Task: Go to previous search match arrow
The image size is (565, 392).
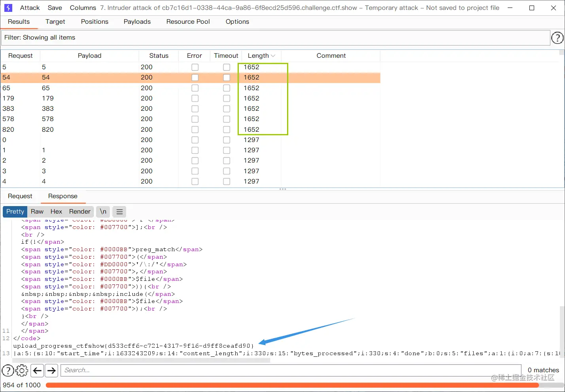Action: pos(37,370)
